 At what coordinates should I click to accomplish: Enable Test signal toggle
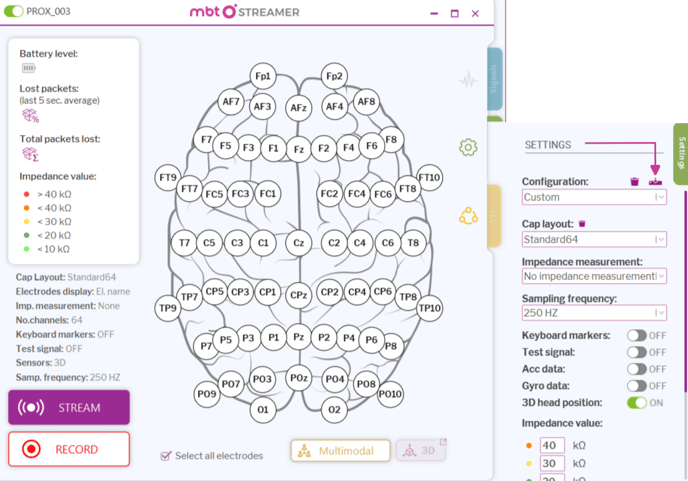[x=637, y=352]
